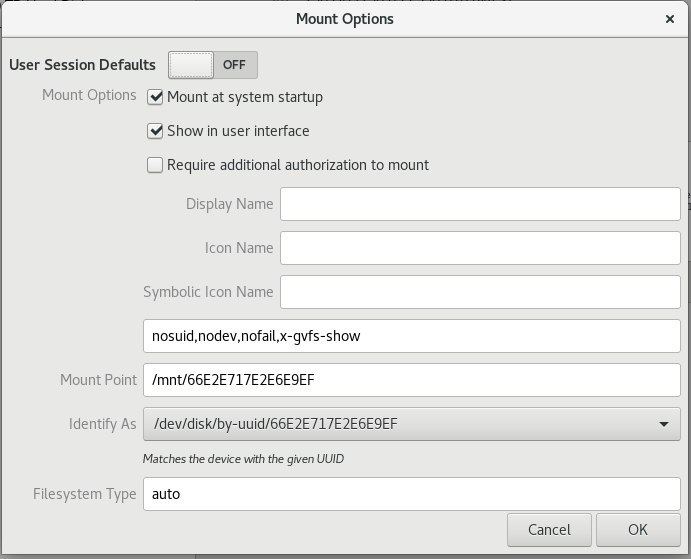This screenshot has width=691, height=559.
Task: Click the Icon Name input field
Action: coord(480,248)
